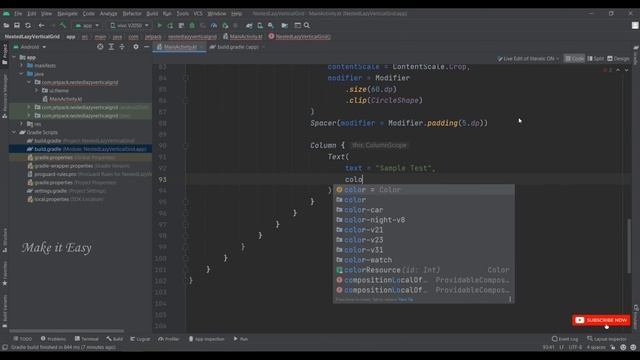Open the Event Log
The image size is (640, 360).
(x=565, y=339)
